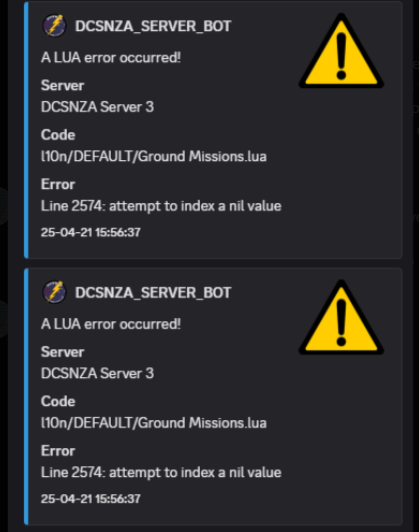Viewport: 419px width, 532px height.
Task: Select 'A LUA error occurred!' text in lower embed
Action: coord(111,324)
